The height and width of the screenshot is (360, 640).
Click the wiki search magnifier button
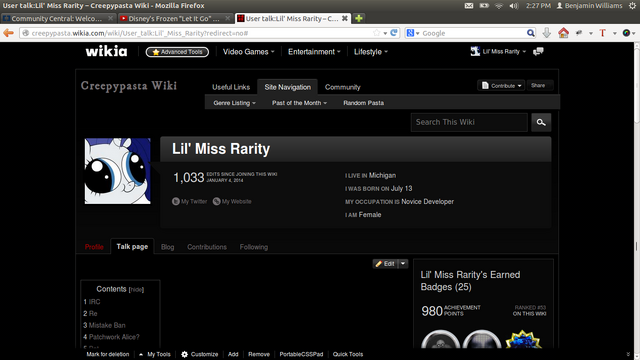[541, 122]
